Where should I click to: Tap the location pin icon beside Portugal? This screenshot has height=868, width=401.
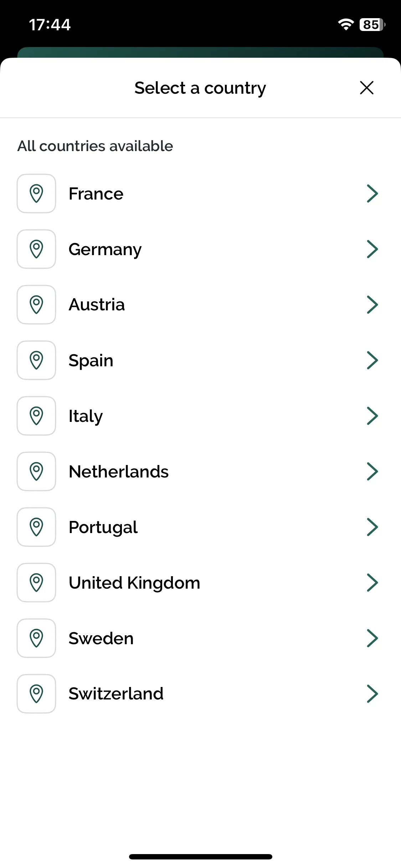coord(36,527)
